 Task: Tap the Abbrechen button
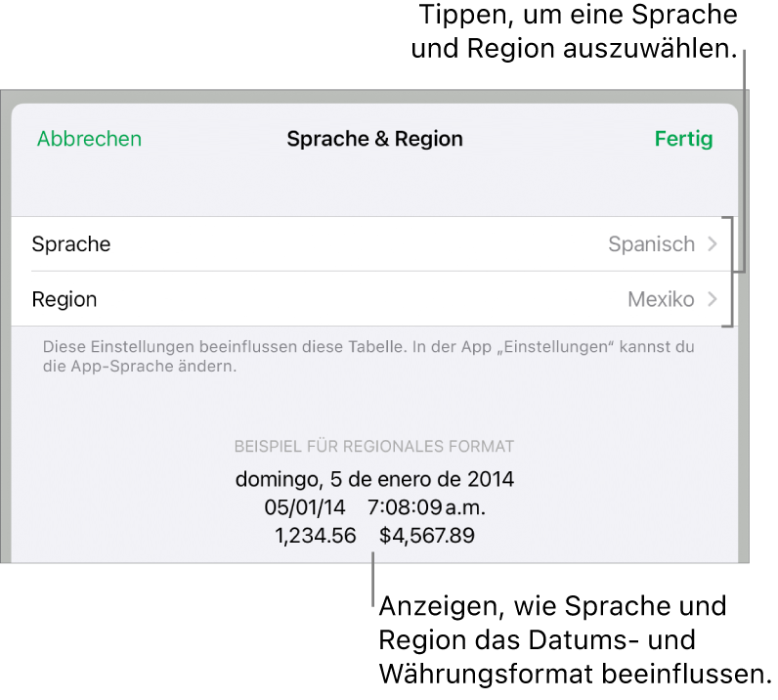89,139
